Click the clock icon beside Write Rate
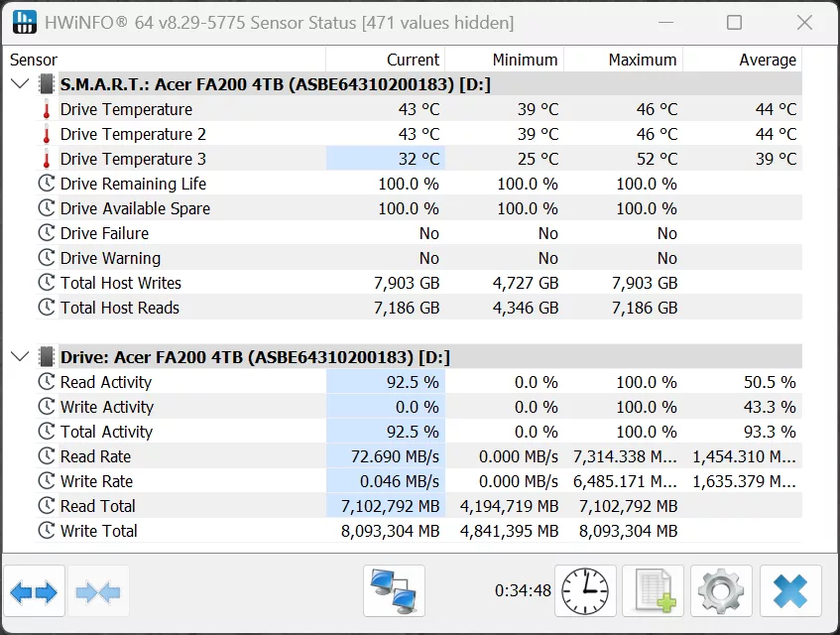The image size is (840, 635). tap(47, 480)
